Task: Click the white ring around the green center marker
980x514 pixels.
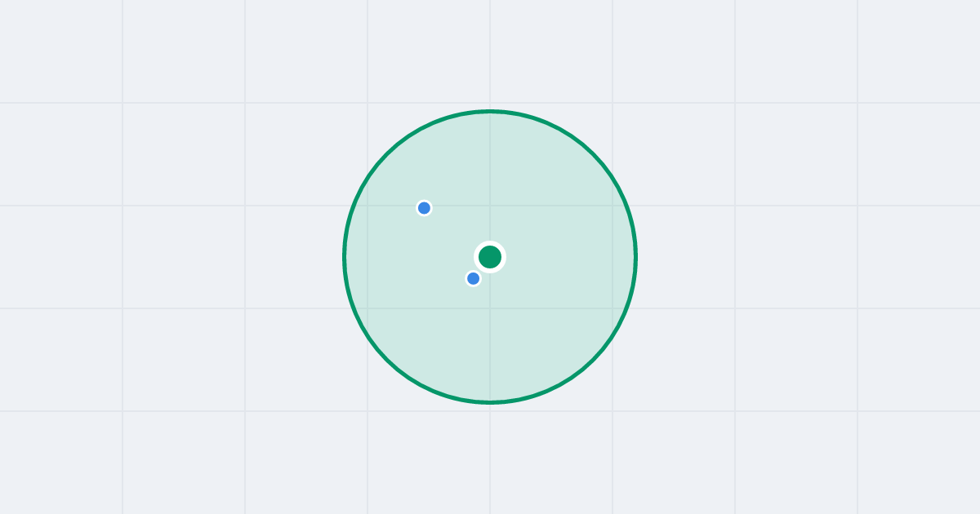Action: [490, 242]
